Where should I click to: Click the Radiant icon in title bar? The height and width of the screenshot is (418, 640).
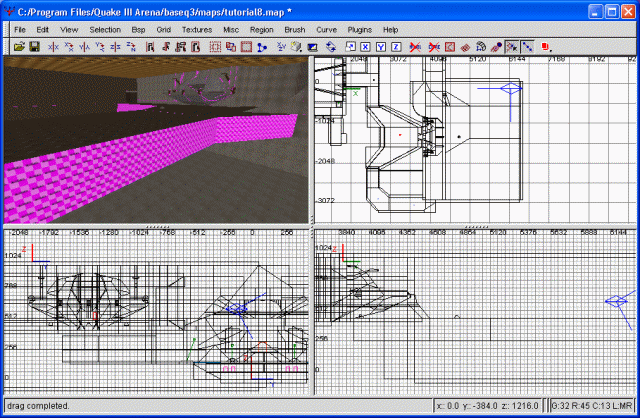[9, 11]
